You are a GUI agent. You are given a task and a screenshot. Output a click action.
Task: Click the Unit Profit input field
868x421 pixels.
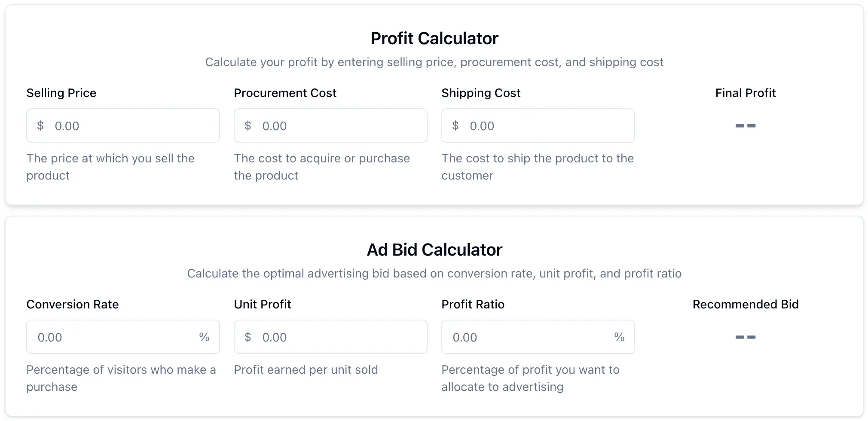(x=330, y=337)
